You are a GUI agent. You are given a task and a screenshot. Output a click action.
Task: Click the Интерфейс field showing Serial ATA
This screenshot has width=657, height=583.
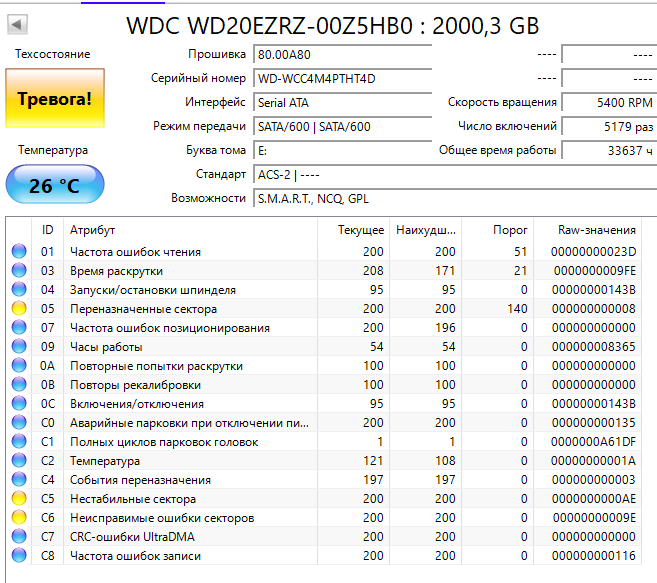pos(342,102)
